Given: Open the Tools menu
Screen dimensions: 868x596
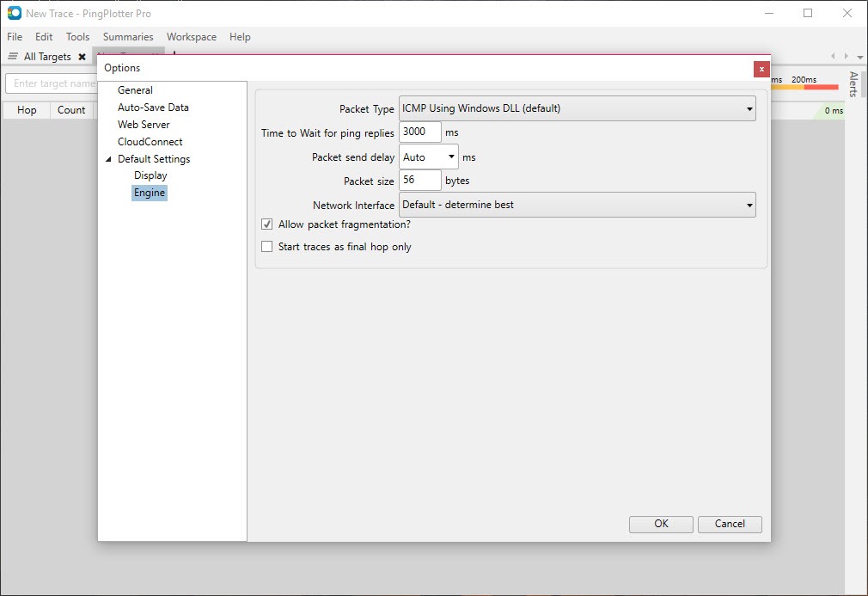Looking at the screenshot, I should [77, 37].
